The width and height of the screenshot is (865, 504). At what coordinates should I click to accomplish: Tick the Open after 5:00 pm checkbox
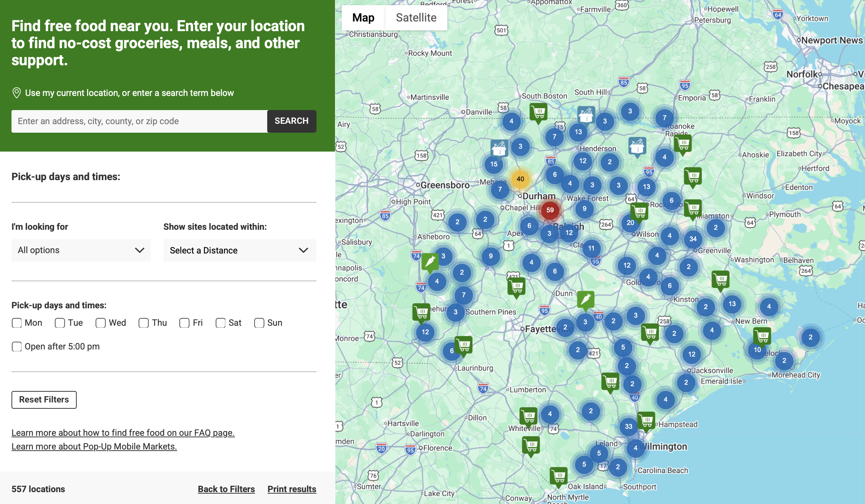pos(17,346)
